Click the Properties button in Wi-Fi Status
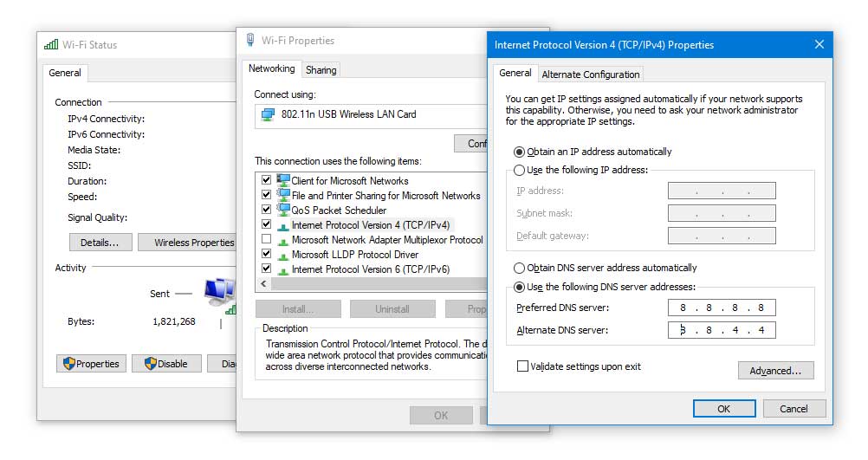Image resolution: width=868 pixels, height=460 pixels. click(x=91, y=364)
